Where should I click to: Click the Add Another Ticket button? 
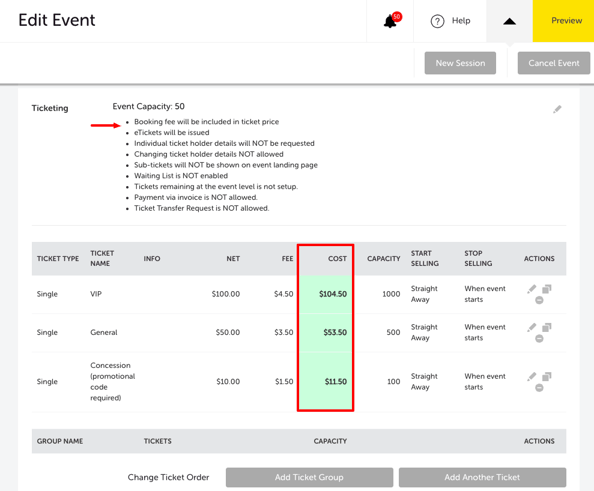pyautogui.click(x=482, y=477)
